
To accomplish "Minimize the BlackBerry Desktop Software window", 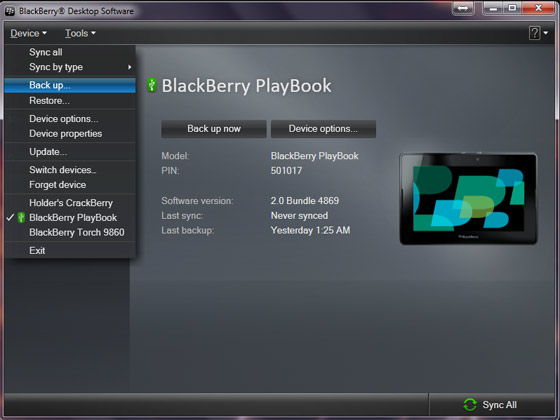I will coord(494,8).
